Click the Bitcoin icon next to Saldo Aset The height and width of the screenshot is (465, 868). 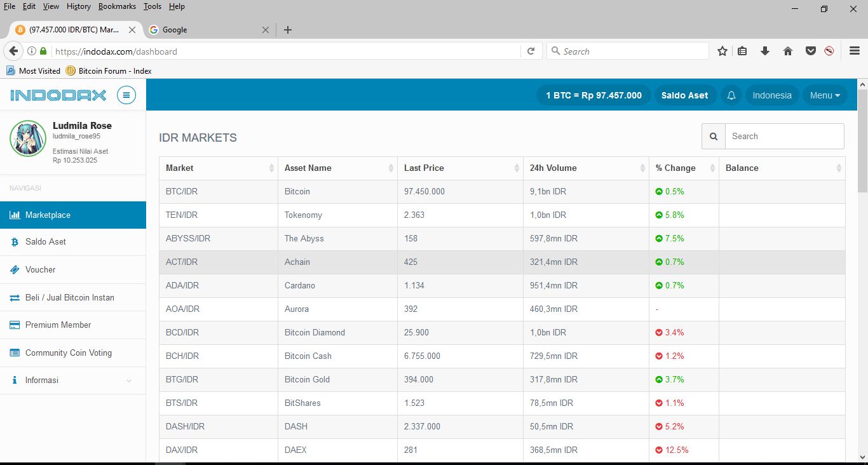click(x=15, y=242)
